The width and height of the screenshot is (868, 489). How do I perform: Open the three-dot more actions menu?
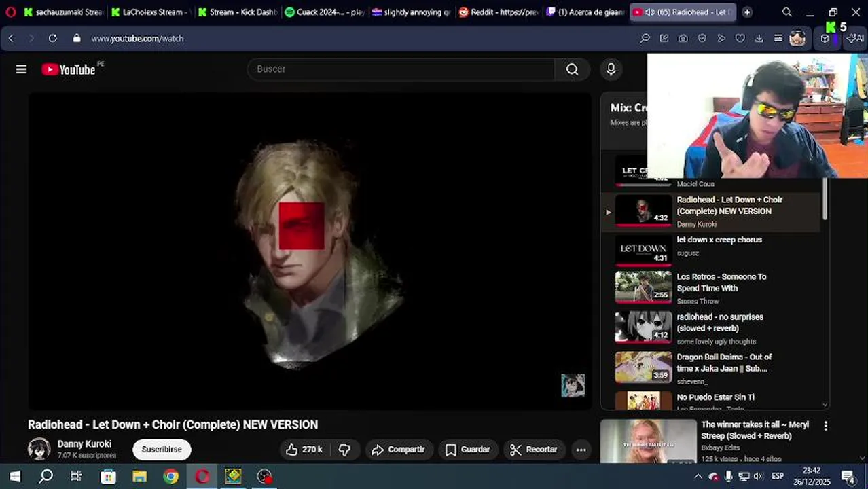(x=581, y=450)
